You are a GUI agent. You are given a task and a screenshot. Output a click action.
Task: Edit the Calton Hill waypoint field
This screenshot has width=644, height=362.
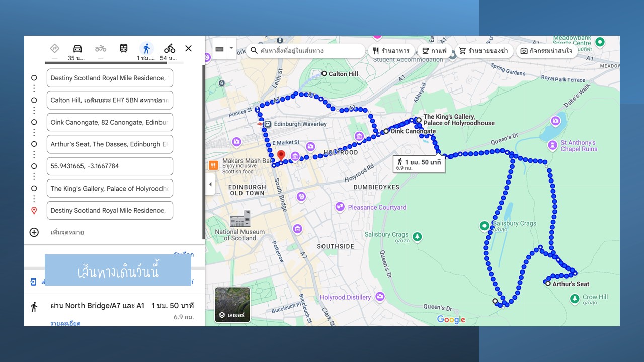110,100
